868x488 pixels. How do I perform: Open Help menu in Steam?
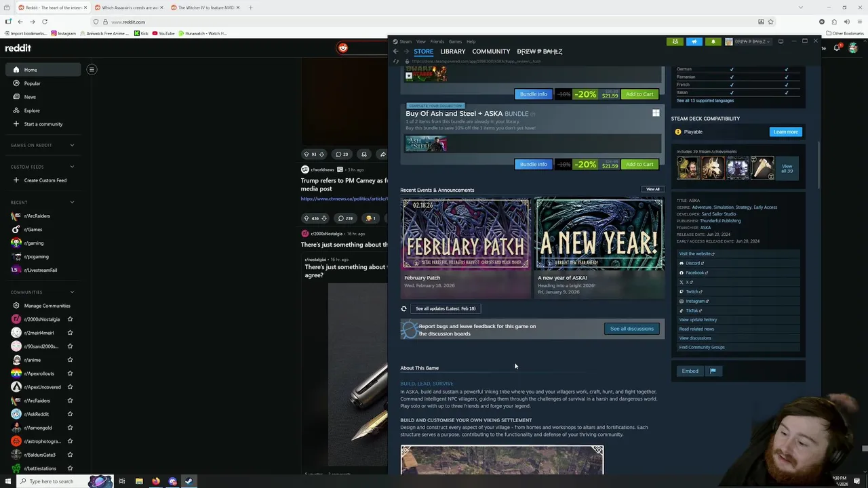471,41
